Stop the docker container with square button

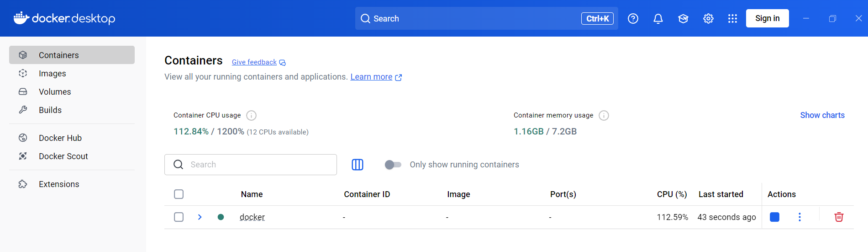click(774, 217)
